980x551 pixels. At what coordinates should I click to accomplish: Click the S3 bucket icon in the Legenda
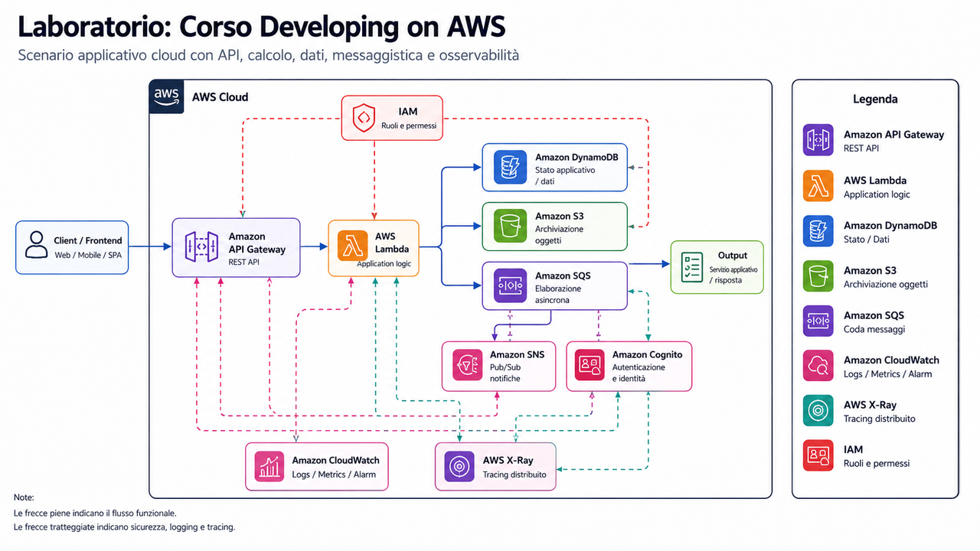pyautogui.click(x=818, y=276)
